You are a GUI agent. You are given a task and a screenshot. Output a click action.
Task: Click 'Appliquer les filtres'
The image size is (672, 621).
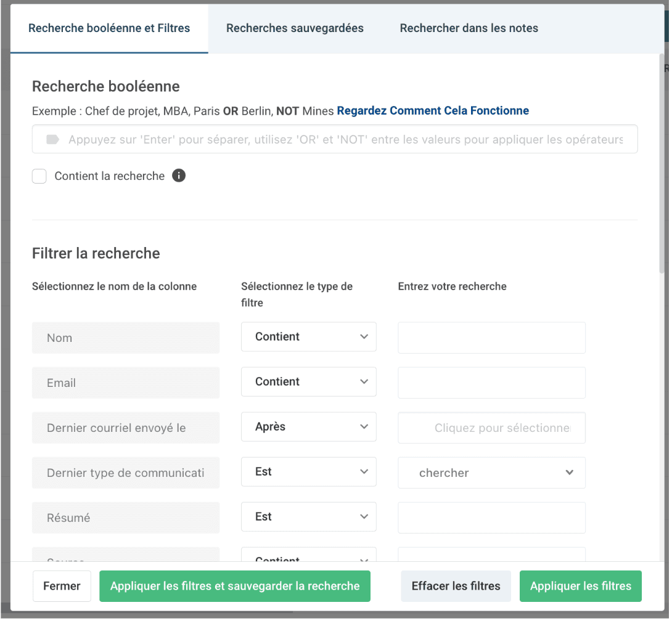coord(580,586)
